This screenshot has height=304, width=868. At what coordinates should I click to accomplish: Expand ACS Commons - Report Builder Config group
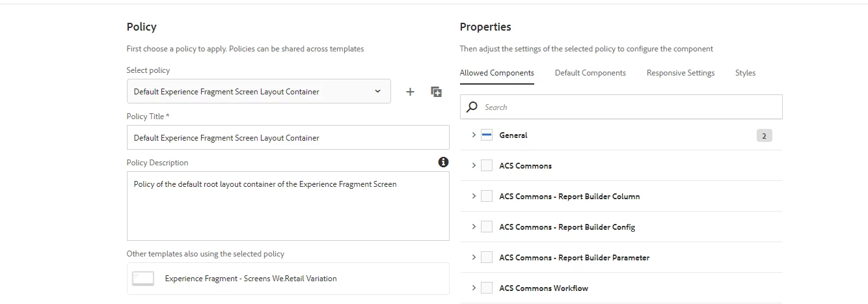[x=474, y=227]
